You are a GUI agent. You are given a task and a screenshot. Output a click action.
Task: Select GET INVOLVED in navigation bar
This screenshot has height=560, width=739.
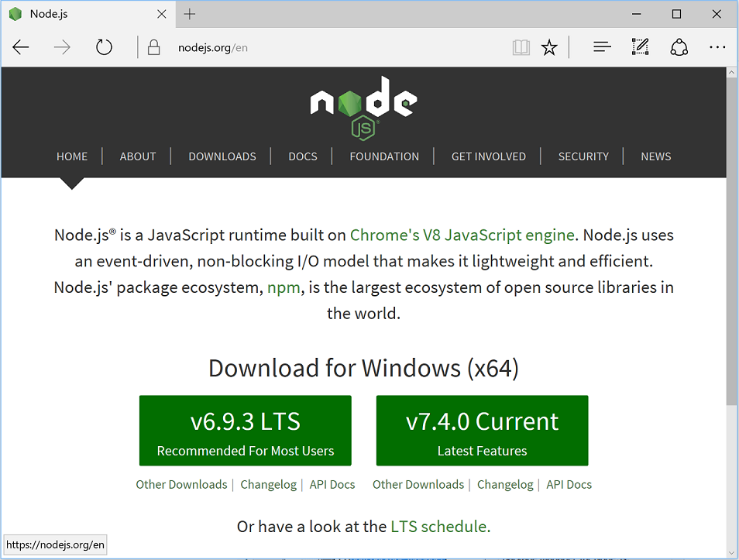coord(489,156)
